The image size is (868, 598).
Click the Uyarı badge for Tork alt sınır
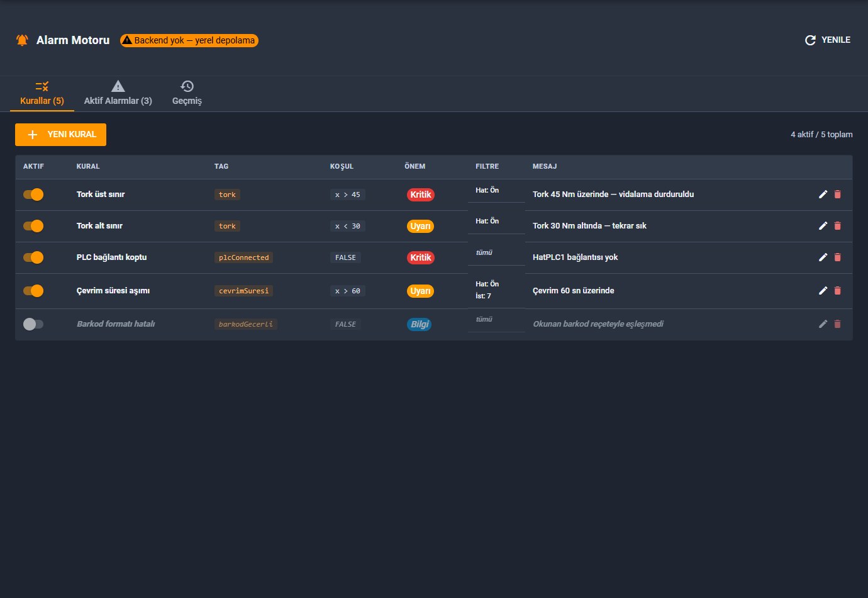point(420,226)
